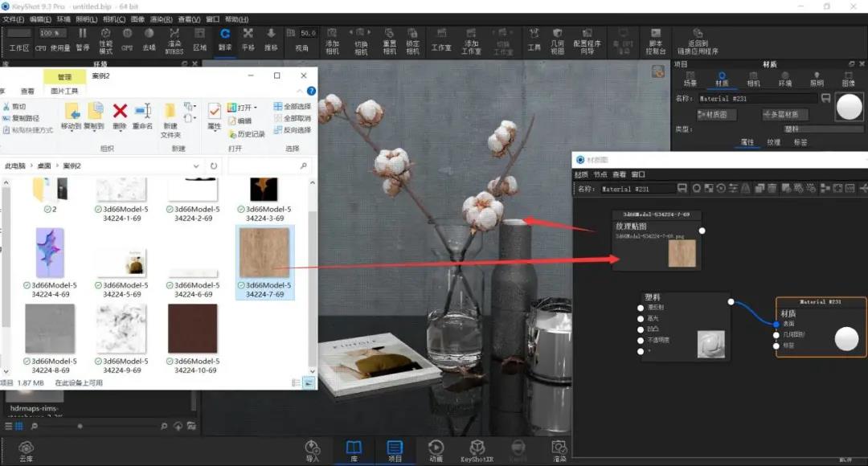Toggle 锁定相机 in the toolbar
Screen dimensions: 868x466
click(412, 41)
